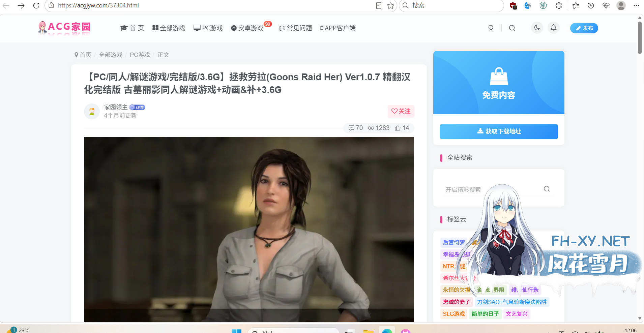Reload the current page
Viewport: 644px width, 333px height.
click(36, 5)
